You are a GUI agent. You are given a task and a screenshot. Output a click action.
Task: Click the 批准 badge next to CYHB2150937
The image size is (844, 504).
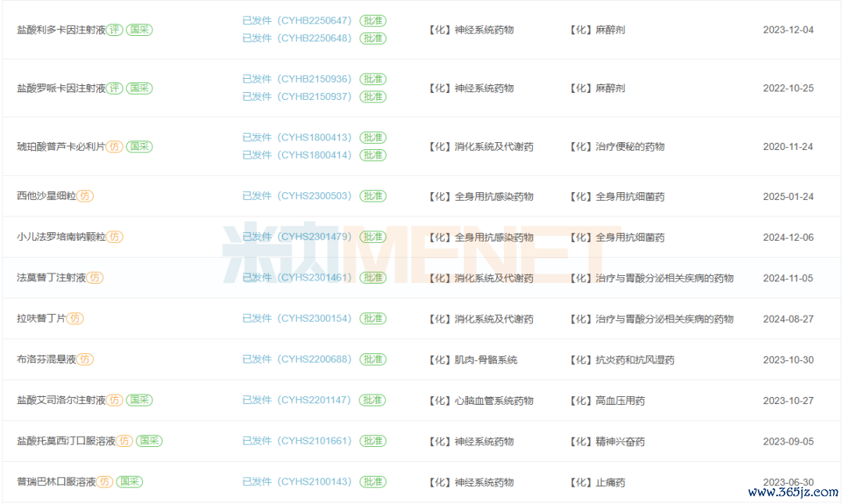(373, 96)
